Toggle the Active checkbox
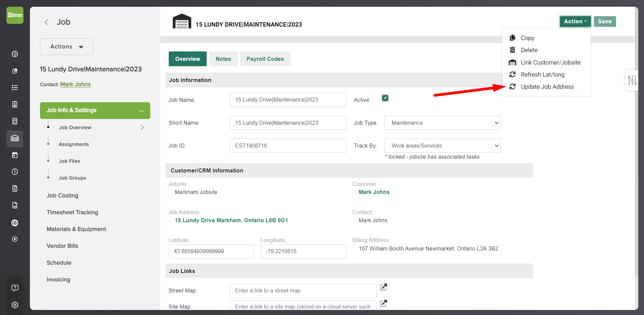The image size is (644, 315). coord(385,98)
